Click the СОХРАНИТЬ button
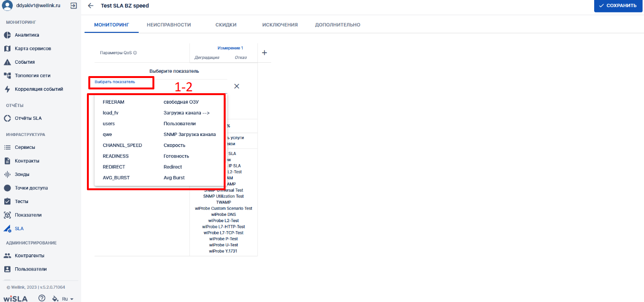 pyautogui.click(x=618, y=6)
